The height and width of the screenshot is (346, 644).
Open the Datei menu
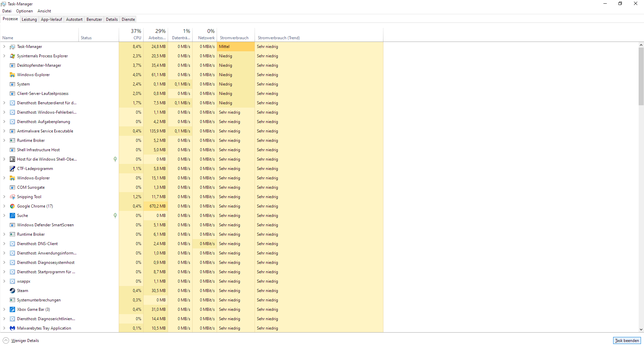7,11
